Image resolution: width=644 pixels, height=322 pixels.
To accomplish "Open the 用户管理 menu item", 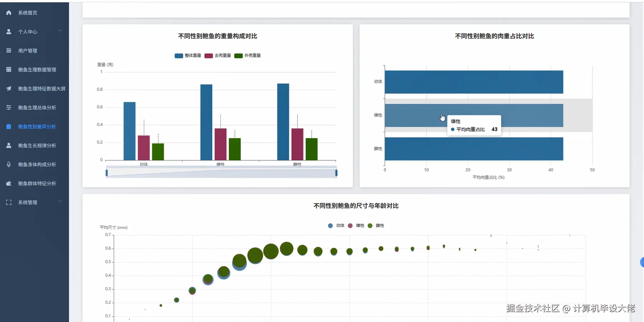I will coord(34,51).
